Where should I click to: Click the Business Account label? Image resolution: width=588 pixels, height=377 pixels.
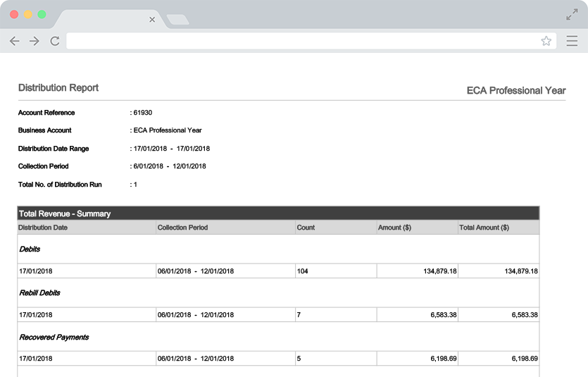[x=44, y=130]
